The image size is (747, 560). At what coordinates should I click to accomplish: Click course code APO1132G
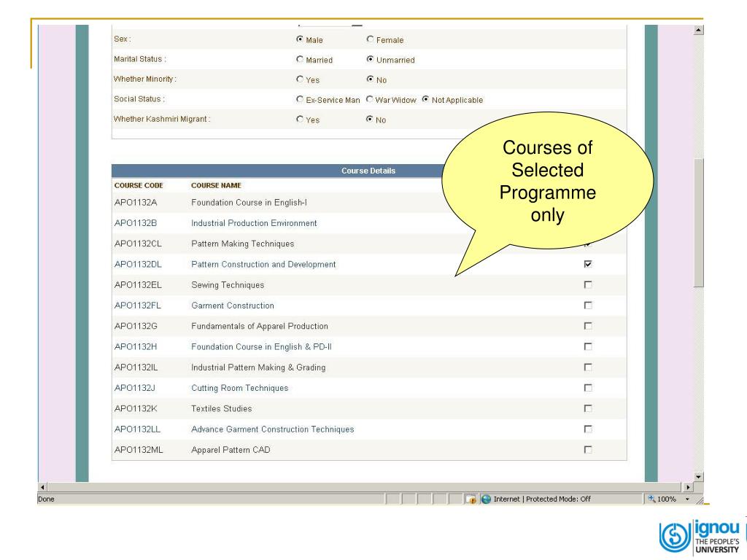pos(136,326)
